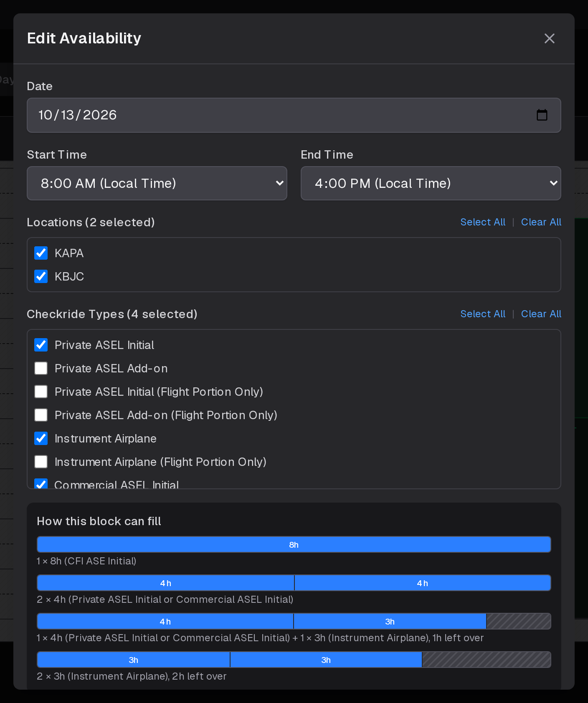
Task: Toggle the Commercial ASEL Initial checkbox
Action: click(x=41, y=484)
